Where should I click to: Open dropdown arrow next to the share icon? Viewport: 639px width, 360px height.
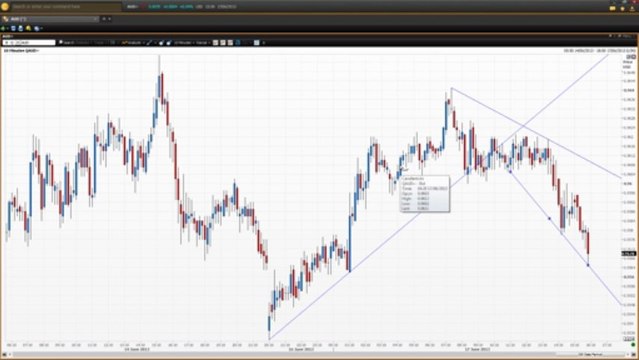pyautogui.click(x=41, y=29)
